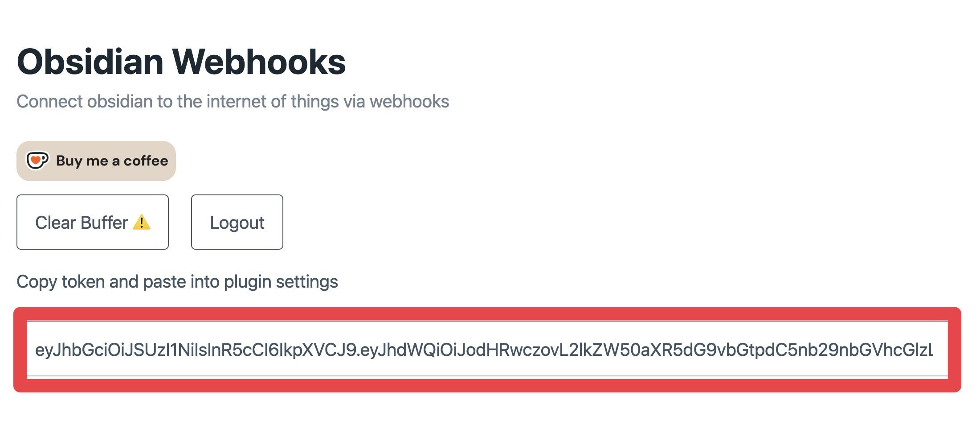Click the Copy token instruction label

[x=177, y=282]
